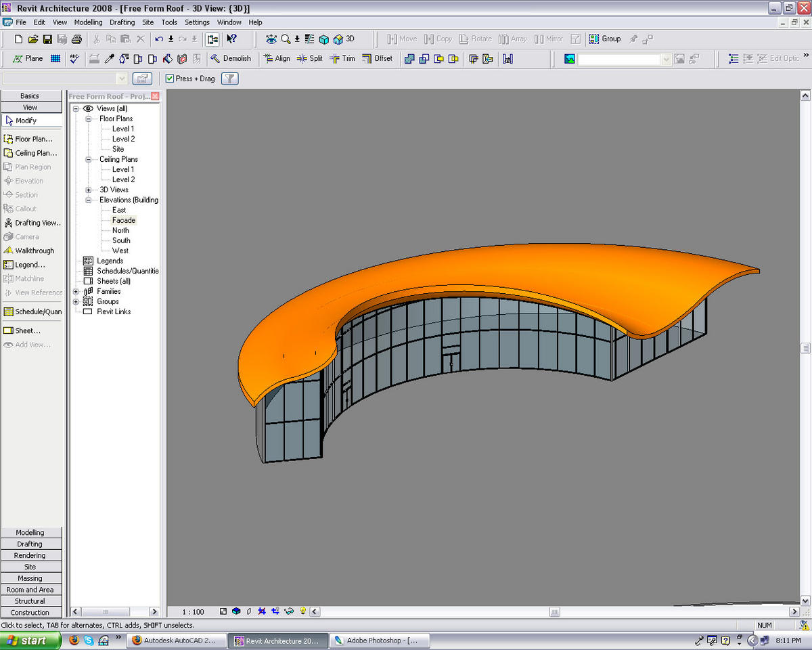Click the Group tool
Viewport: 812px width, 650px height.
click(604, 39)
